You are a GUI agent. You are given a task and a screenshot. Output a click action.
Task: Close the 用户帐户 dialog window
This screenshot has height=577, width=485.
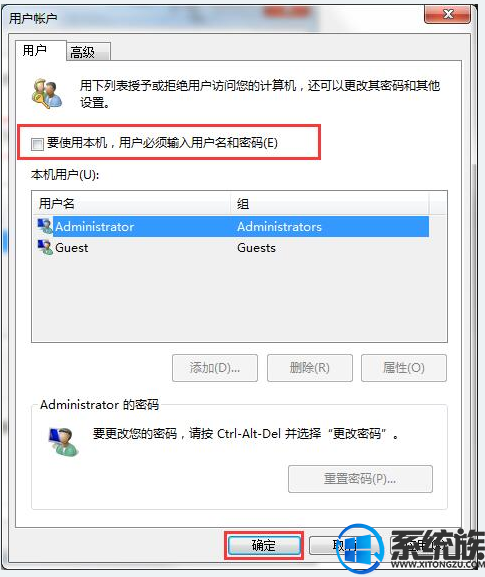(447, 15)
